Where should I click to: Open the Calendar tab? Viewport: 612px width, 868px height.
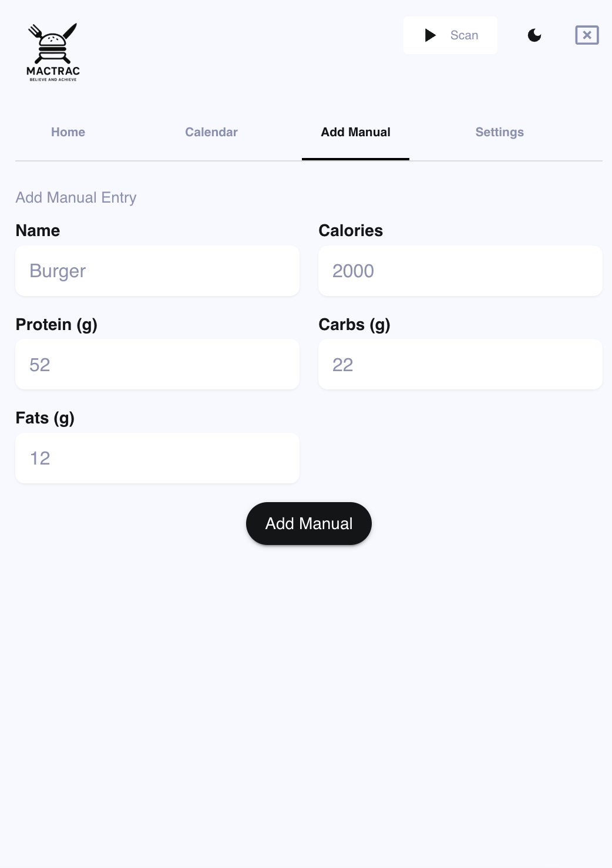tap(211, 132)
